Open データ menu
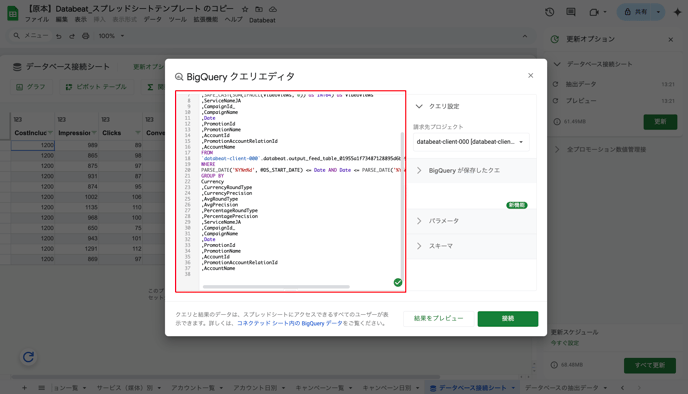 click(x=153, y=20)
